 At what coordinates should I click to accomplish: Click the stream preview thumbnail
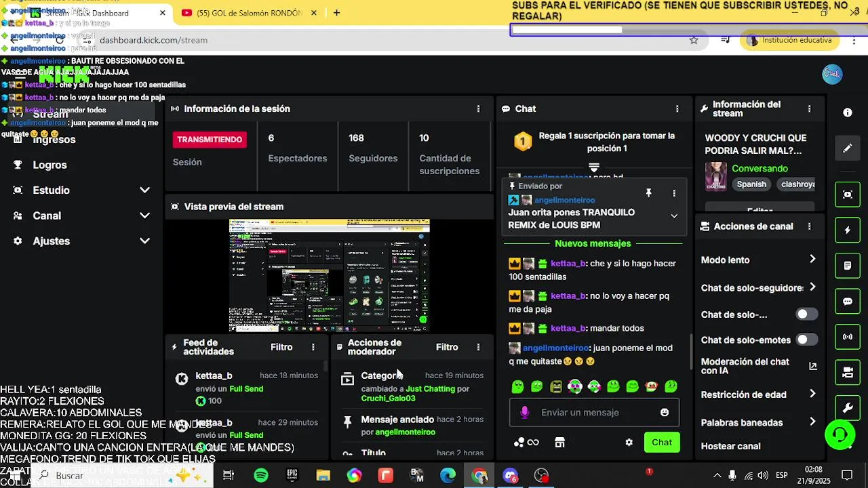pyautogui.click(x=329, y=275)
